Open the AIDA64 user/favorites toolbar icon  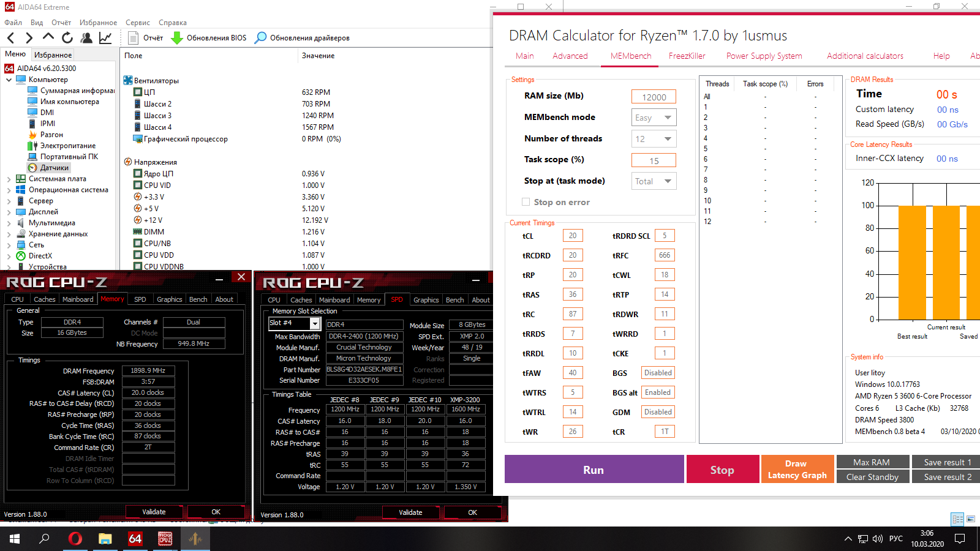[x=86, y=38]
